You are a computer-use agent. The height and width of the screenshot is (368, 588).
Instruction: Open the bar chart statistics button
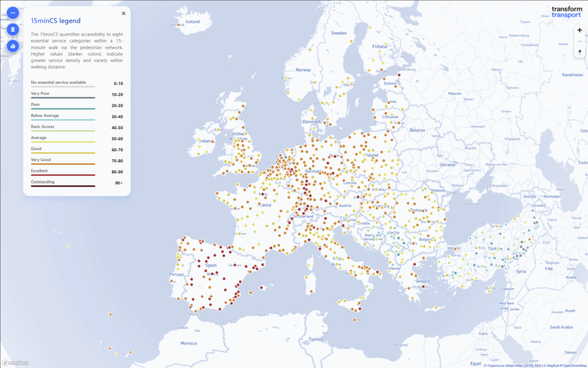click(x=13, y=45)
